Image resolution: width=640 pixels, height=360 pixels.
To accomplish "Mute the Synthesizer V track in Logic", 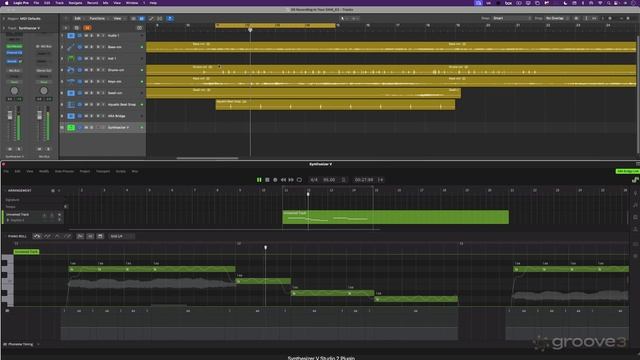I will (x=86, y=127).
